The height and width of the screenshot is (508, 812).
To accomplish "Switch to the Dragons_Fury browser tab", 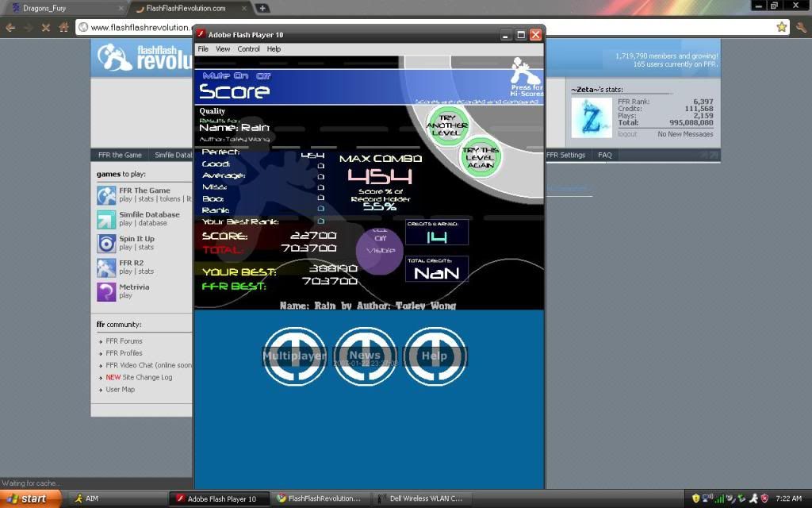I will [63, 8].
